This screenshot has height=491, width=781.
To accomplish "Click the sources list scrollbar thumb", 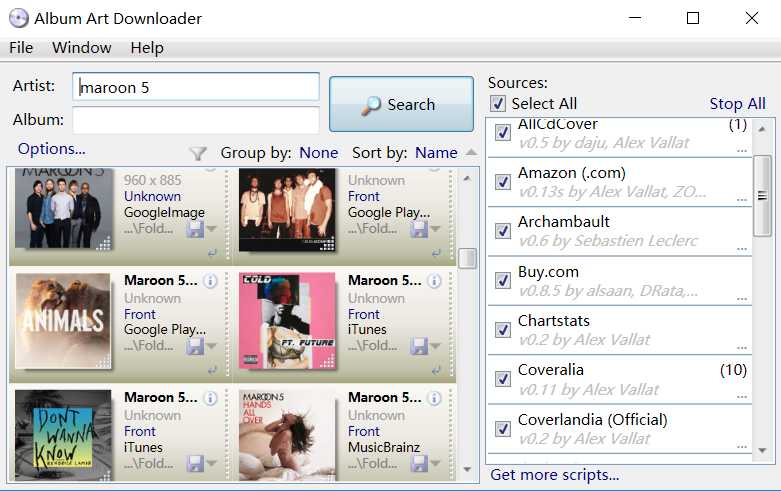I will click(x=762, y=195).
